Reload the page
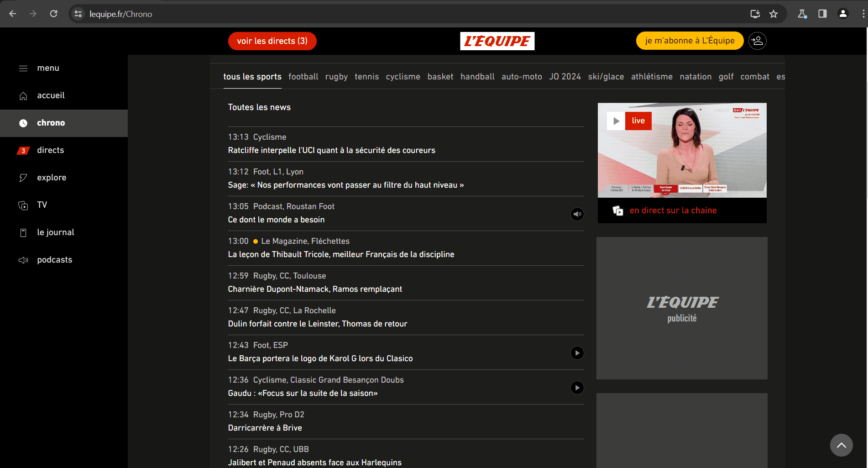Image resolution: width=868 pixels, height=468 pixels. [53, 14]
